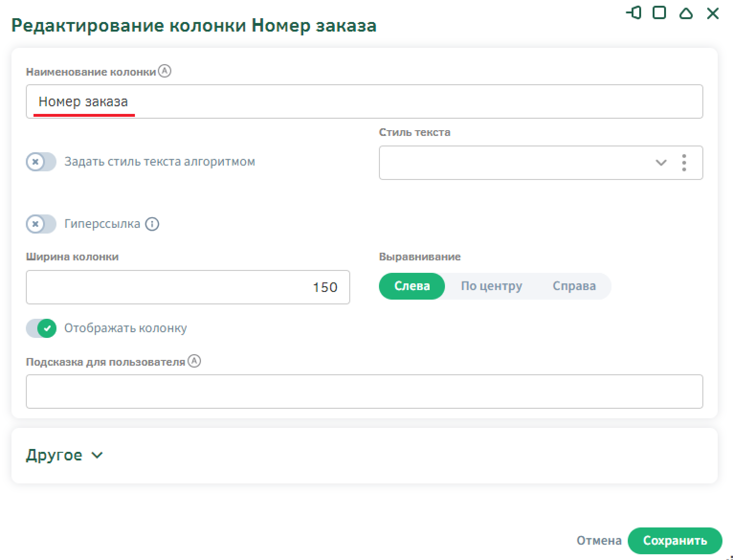Click the translation icon beside Подсказка для пользователя
Image resolution: width=733 pixels, height=560 pixels.
click(194, 361)
